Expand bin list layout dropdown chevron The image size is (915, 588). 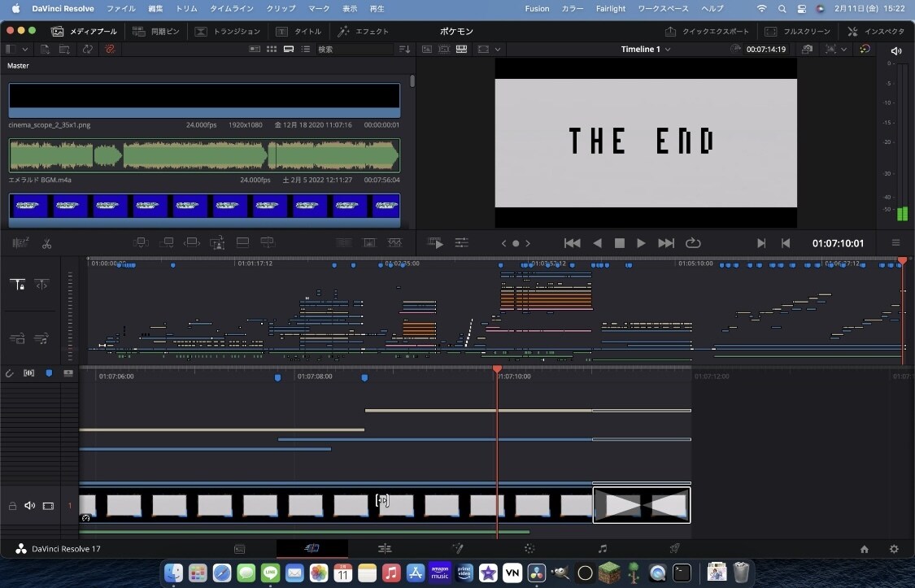(25, 50)
